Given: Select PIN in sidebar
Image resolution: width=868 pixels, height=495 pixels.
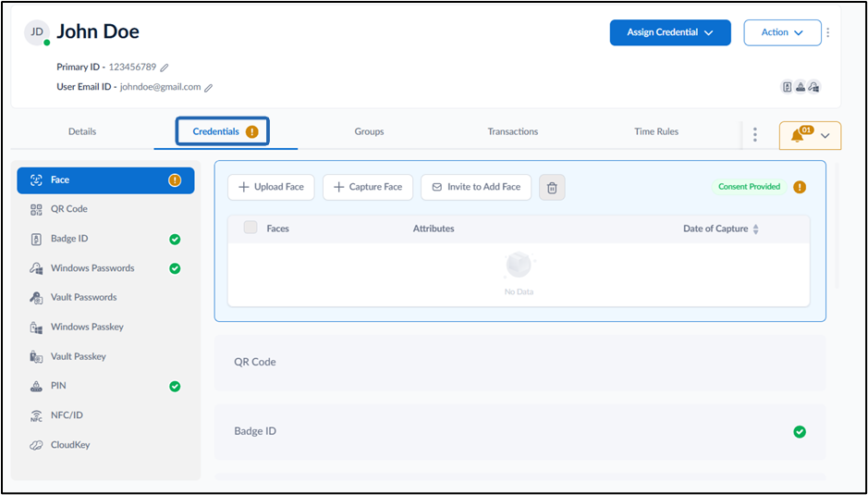Looking at the screenshot, I should tap(105, 387).
